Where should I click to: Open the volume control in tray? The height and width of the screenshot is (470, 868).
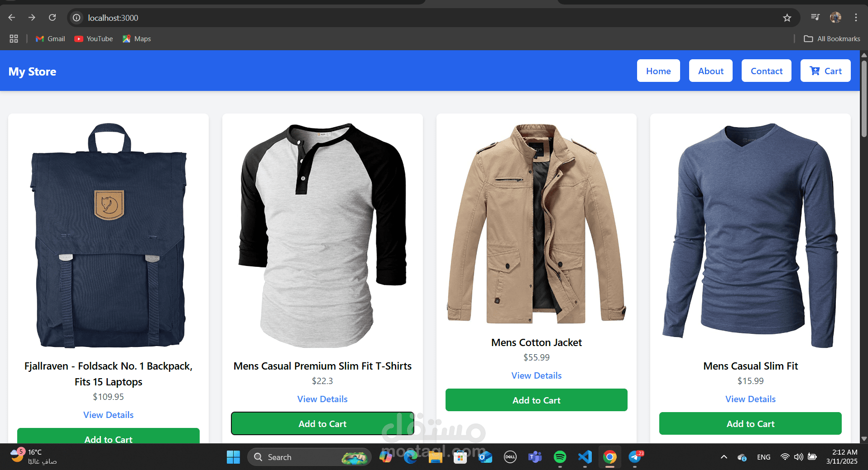pyautogui.click(x=798, y=457)
